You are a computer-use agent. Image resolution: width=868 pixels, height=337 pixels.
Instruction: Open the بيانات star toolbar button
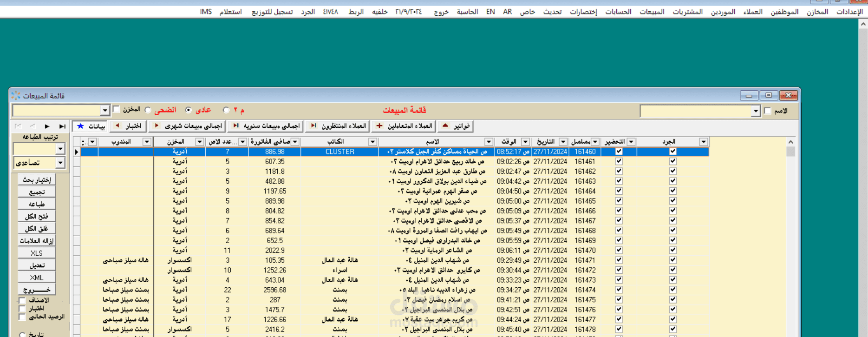(91, 126)
